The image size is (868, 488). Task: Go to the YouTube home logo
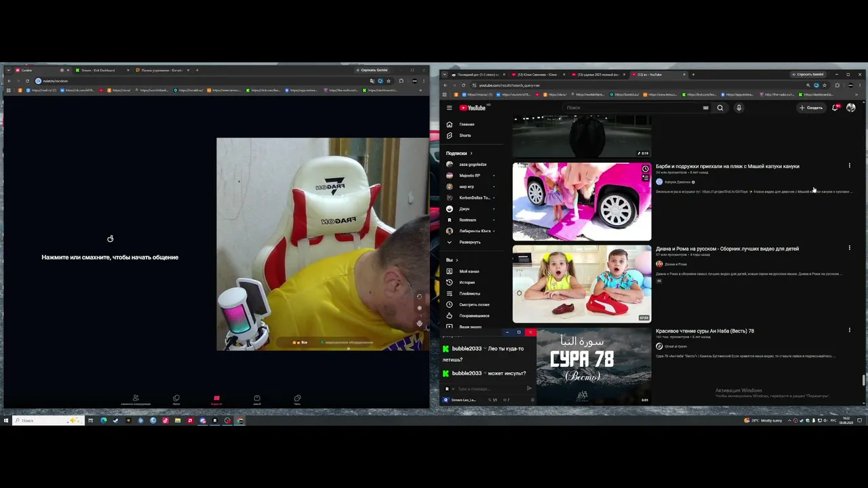click(x=473, y=108)
